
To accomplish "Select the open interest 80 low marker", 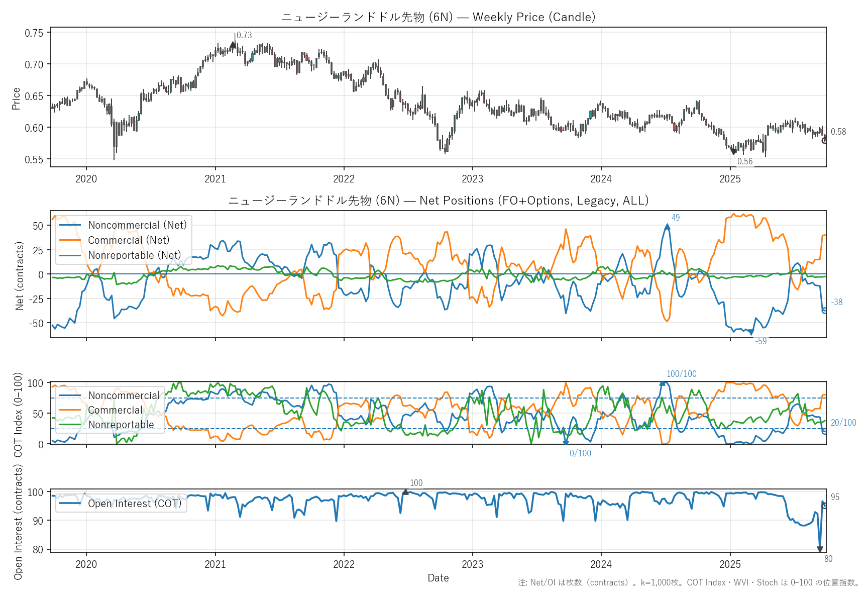I will click(820, 549).
